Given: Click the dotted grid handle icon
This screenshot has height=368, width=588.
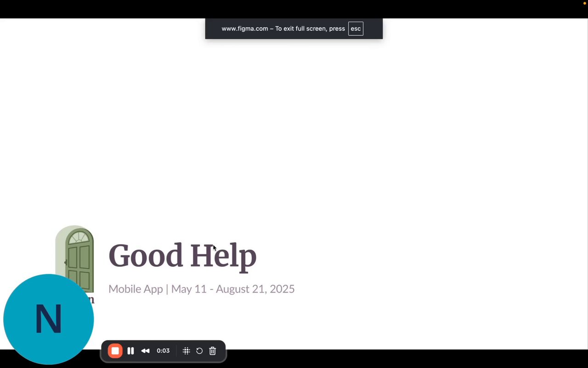Looking at the screenshot, I should [186, 351].
